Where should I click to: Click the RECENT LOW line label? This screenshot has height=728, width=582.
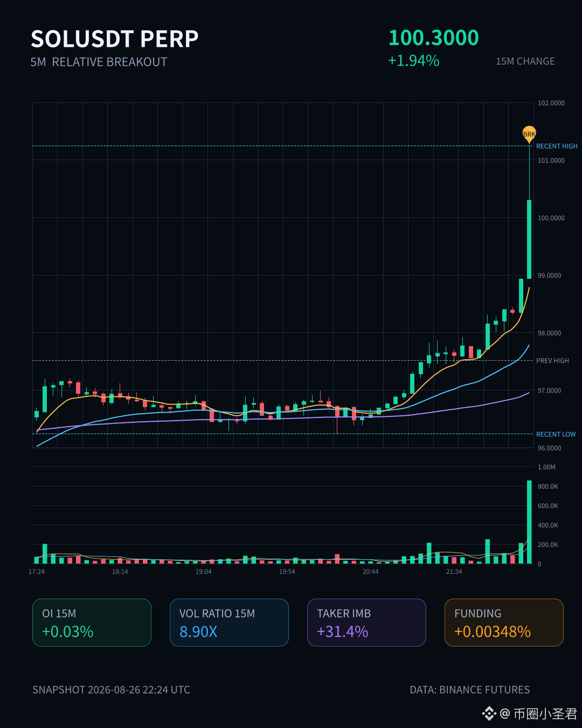[x=556, y=434]
